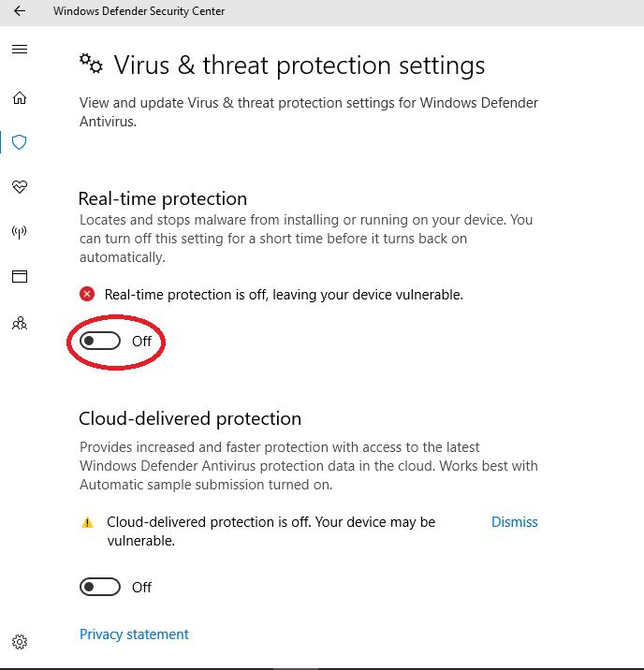Go back with the arrow icon

click(x=20, y=11)
